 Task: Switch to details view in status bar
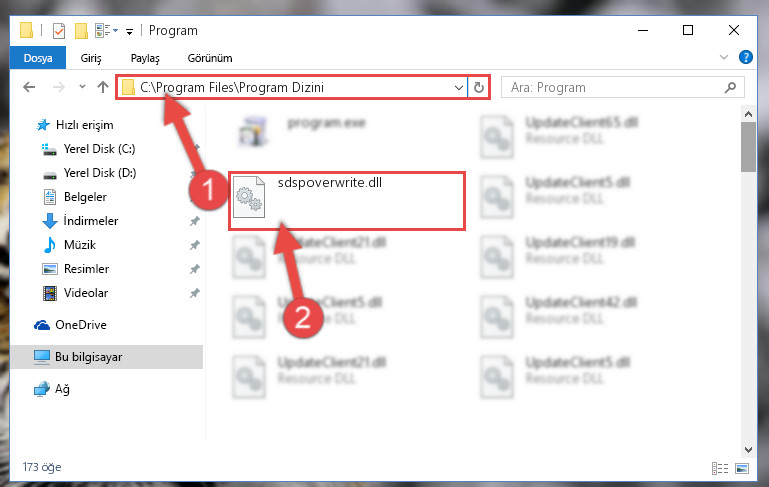tap(719, 468)
